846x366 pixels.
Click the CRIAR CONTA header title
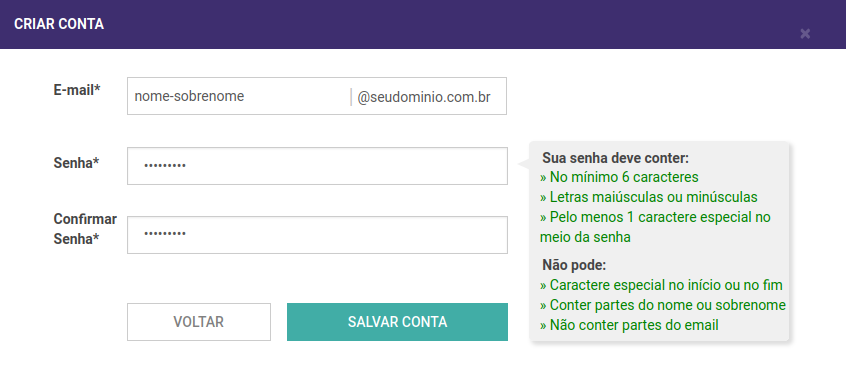click(59, 24)
